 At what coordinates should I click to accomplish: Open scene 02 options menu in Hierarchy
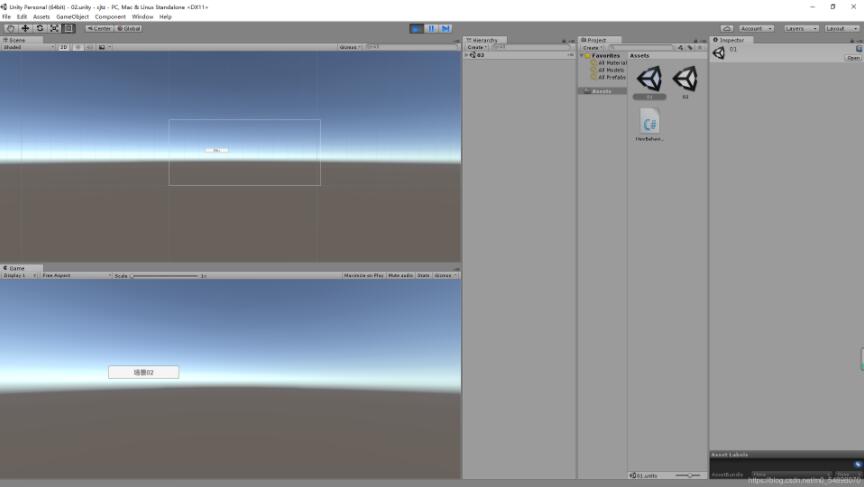(570, 55)
